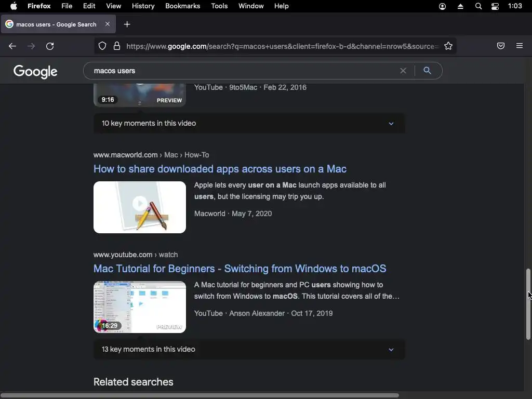Open Spotlight search in the menu bar
The width and height of the screenshot is (532, 399).
(478, 6)
